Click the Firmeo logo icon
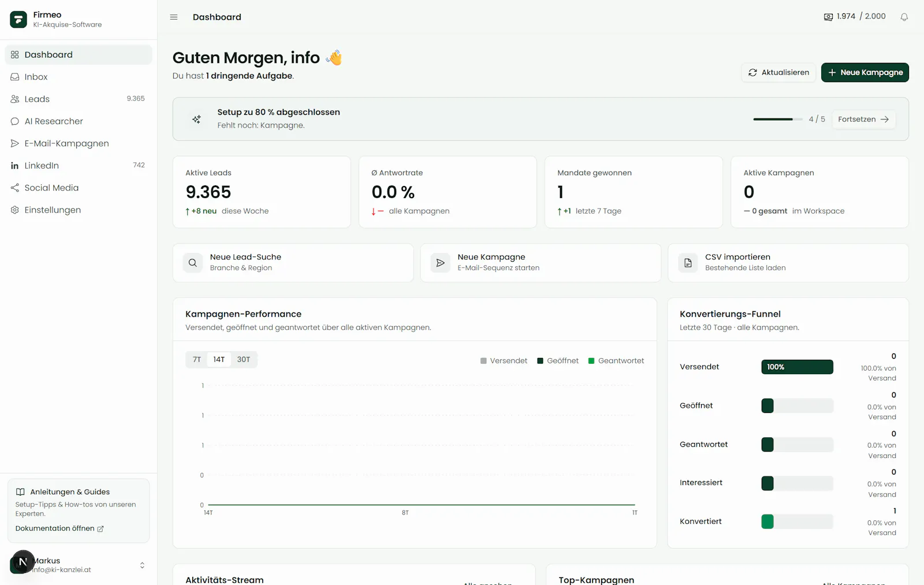This screenshot has width=924, height=585. coord(18,19)
